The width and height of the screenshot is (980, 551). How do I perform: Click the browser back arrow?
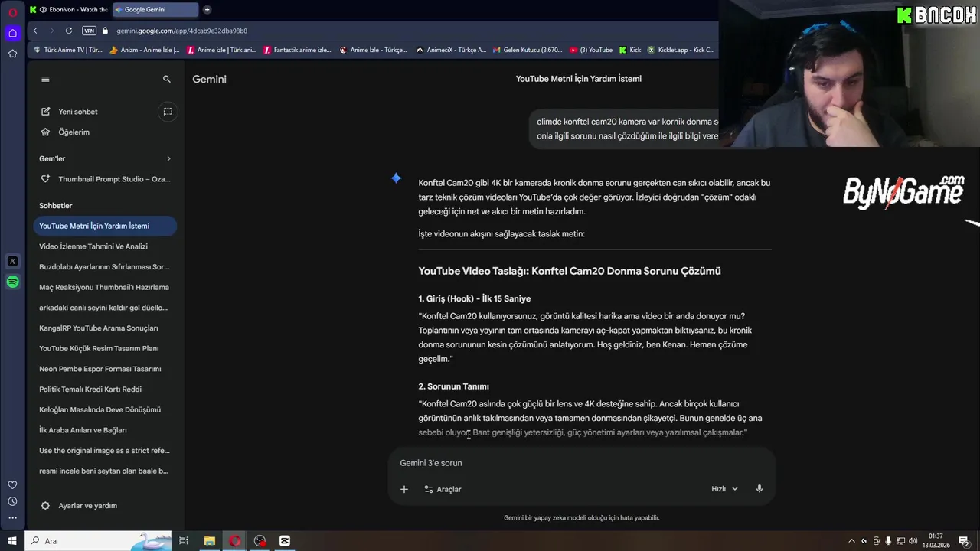pyautogui.click(x=35, y=31)
